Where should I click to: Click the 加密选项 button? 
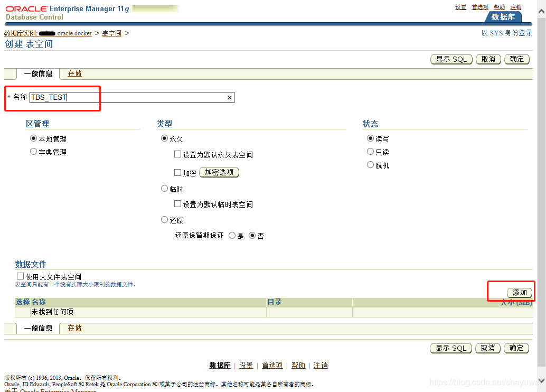(219, 172)
